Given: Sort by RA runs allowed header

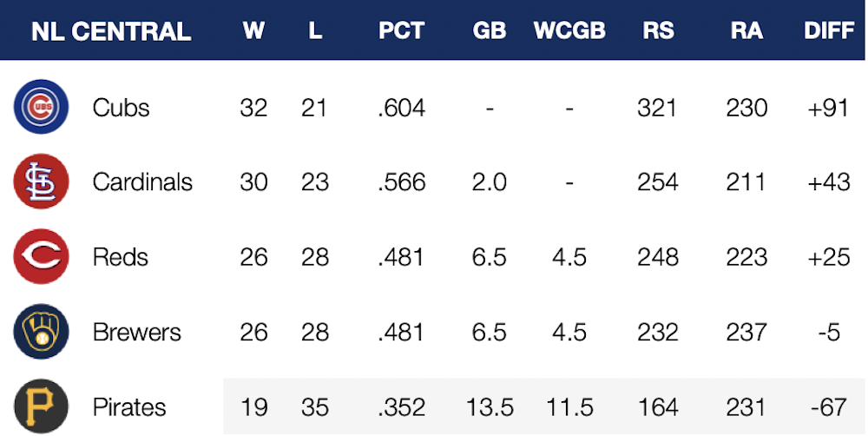Looking at the screenshot, I should [746, 31].
